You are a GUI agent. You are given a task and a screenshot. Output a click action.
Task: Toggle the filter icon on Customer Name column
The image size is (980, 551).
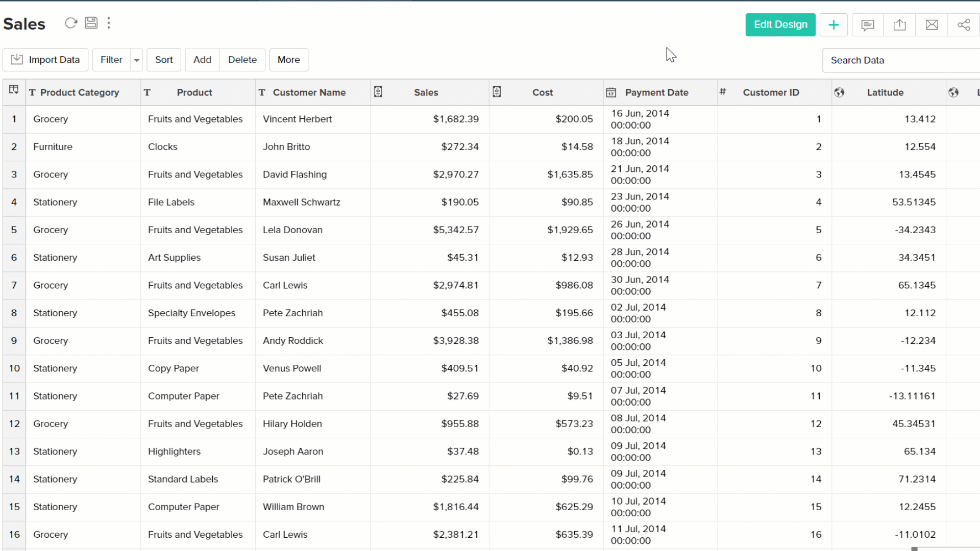[262, 92]
